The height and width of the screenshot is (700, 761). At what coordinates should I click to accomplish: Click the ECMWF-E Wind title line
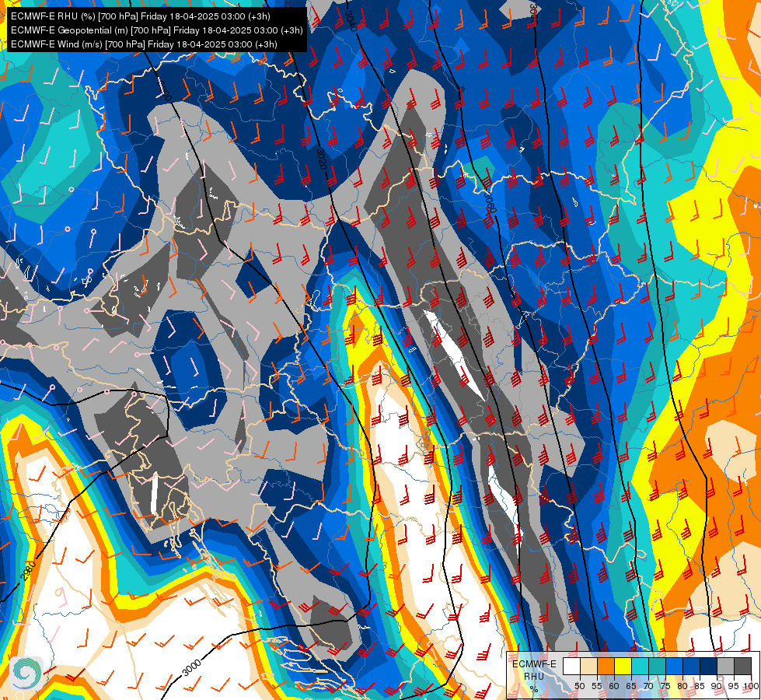(x=144, y=44)
